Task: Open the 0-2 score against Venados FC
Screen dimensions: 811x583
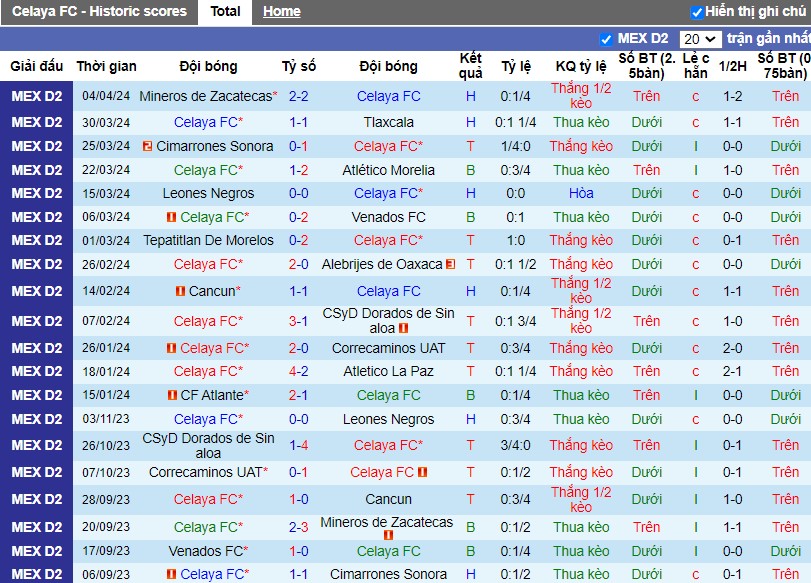Action: [x=298, y=217]
